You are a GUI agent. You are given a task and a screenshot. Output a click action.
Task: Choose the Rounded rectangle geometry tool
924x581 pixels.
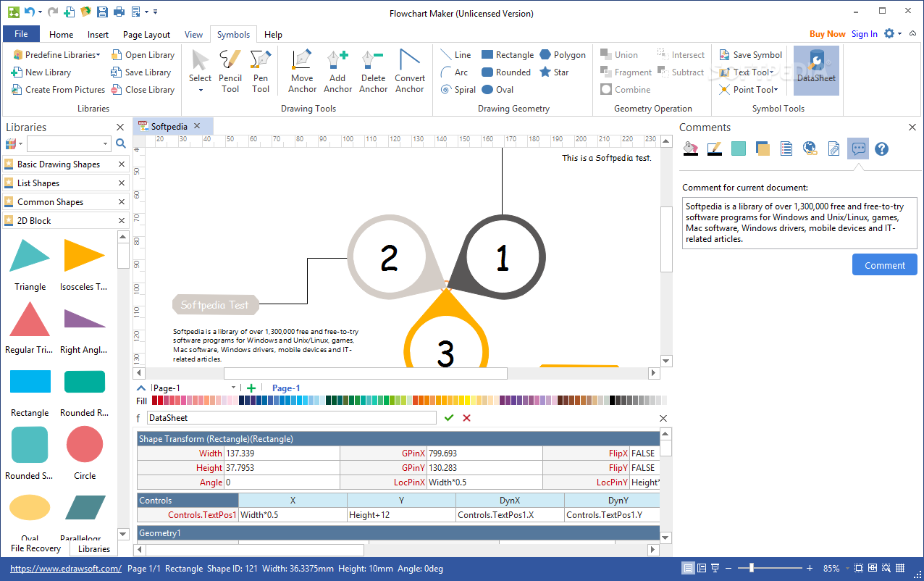[506, 72]
